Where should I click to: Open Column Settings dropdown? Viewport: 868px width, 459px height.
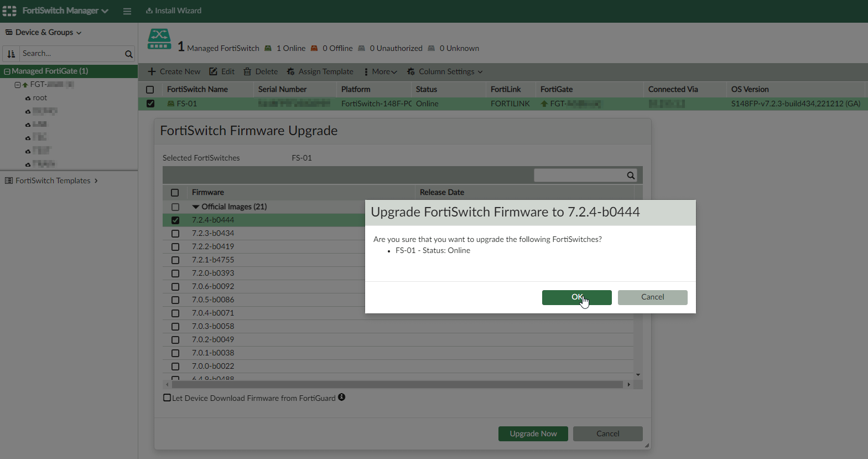coord(445,71)
